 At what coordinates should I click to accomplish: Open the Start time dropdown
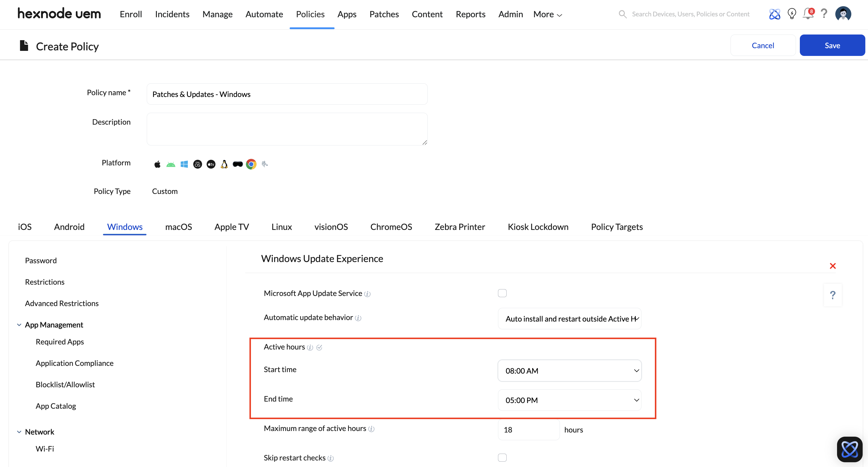[569, 371]
